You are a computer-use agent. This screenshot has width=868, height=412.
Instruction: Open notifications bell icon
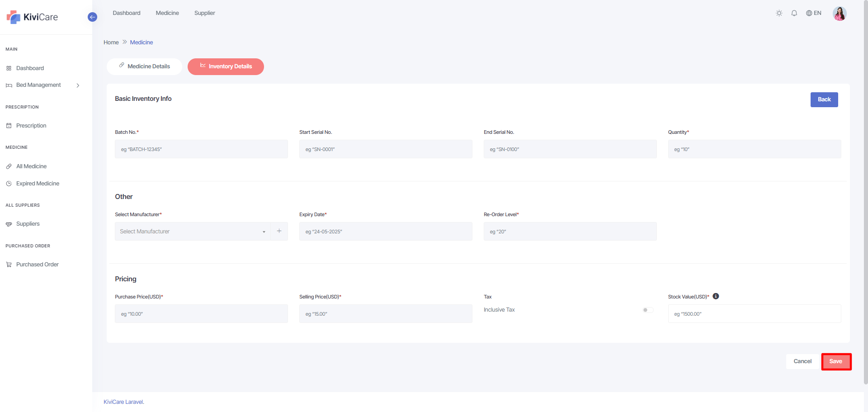[x=794, y=13]
